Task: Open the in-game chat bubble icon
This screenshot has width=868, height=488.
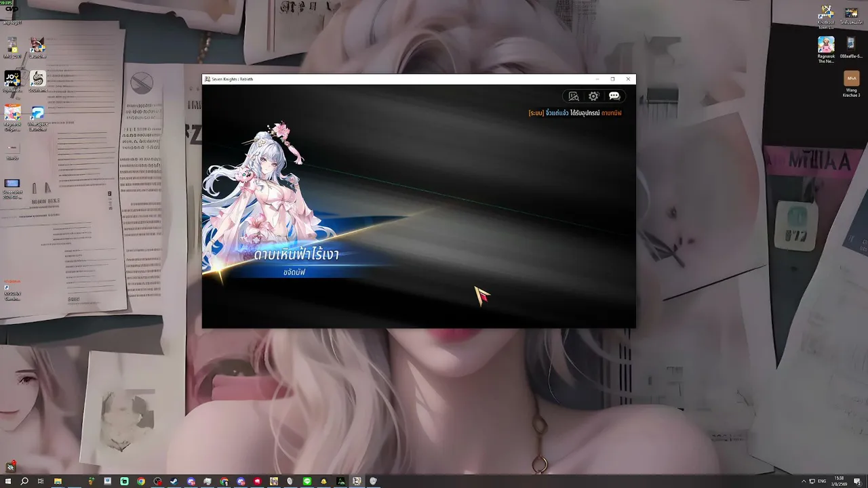Action: (614, 96)
